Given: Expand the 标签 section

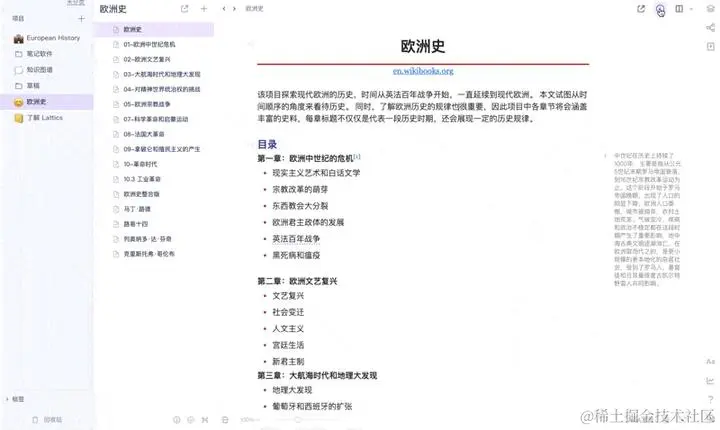Looking at the screenshot, I should (x=15, y=399).
